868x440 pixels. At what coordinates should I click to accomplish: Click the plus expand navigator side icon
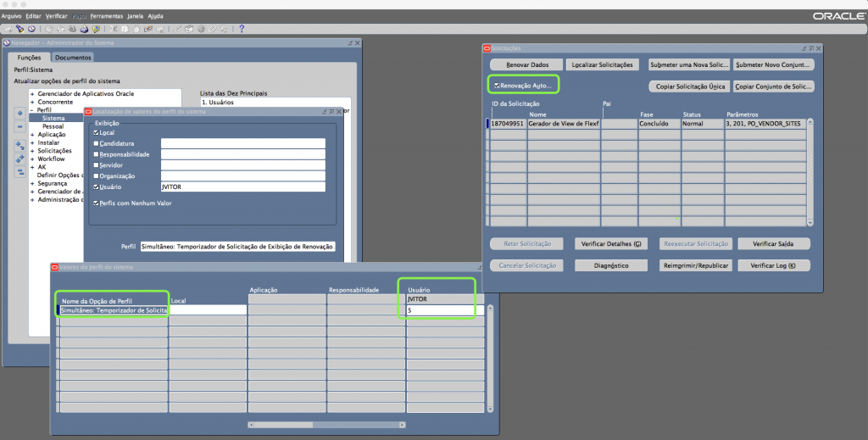click(19, 113)
